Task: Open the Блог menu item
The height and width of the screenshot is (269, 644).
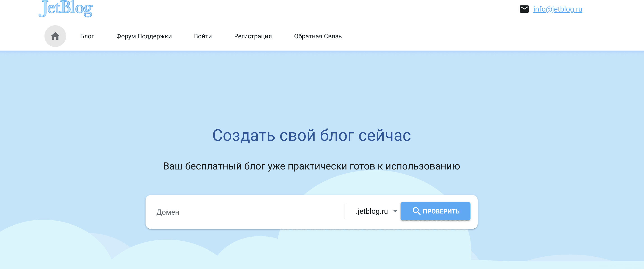Action: pos(87,36)
